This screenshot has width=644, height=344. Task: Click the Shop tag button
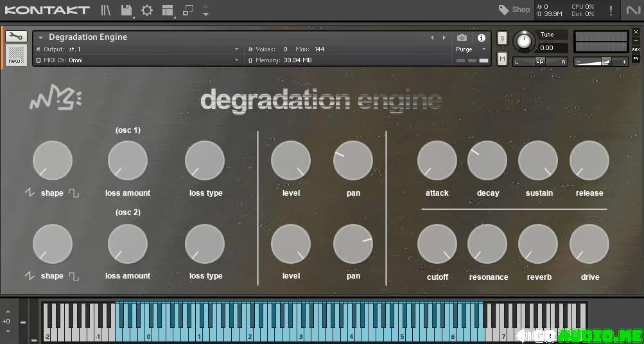pyautogui.click(x=514, y=10)
